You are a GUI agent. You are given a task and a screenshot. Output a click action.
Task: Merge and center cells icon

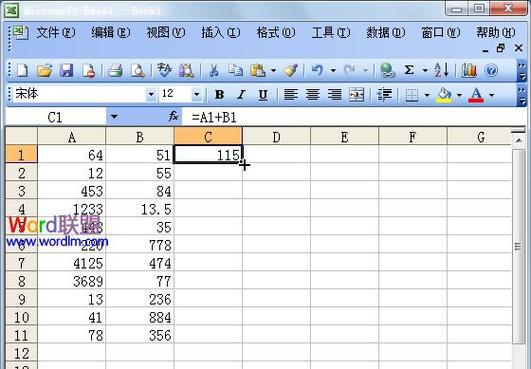coord(357,94)
